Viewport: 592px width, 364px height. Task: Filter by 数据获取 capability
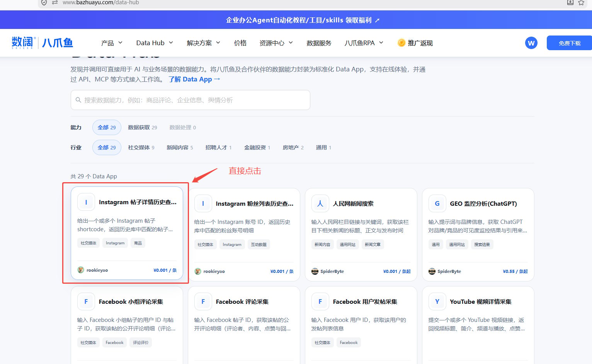[143, 127]
